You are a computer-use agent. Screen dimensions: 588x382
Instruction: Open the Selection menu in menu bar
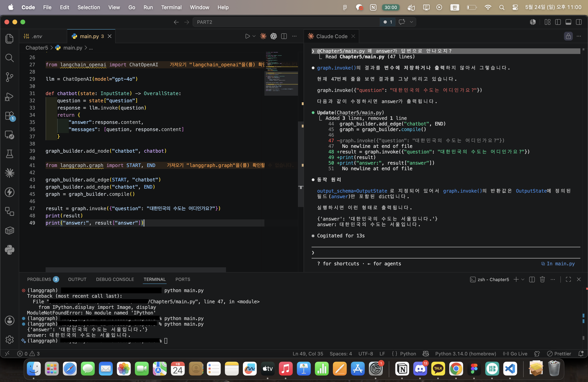pos(89,7)
